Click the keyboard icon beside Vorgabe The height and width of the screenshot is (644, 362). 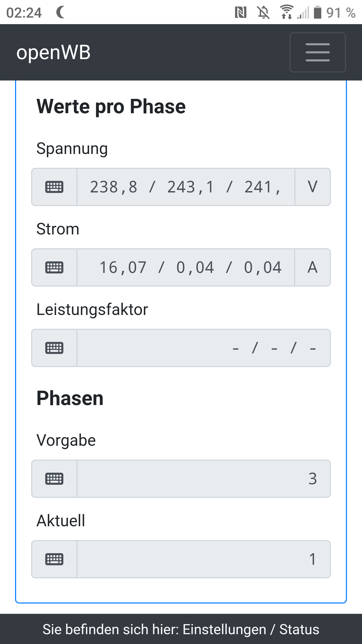coord(54,479)
